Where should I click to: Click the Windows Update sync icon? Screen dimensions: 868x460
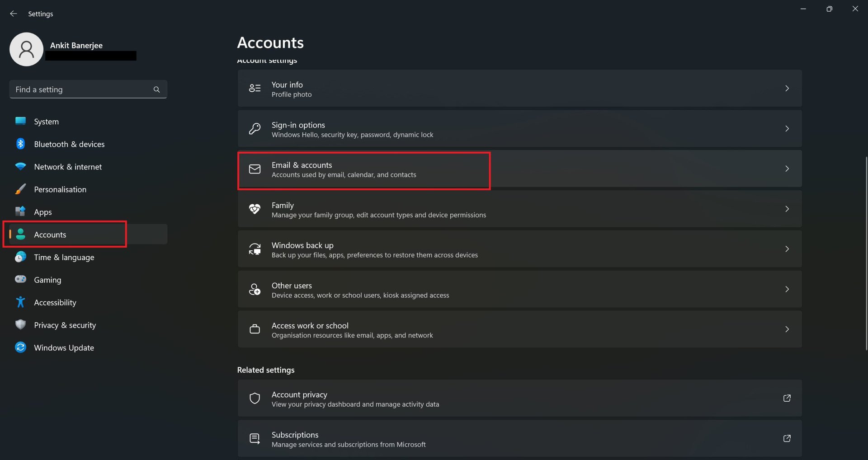coord(20,347)
